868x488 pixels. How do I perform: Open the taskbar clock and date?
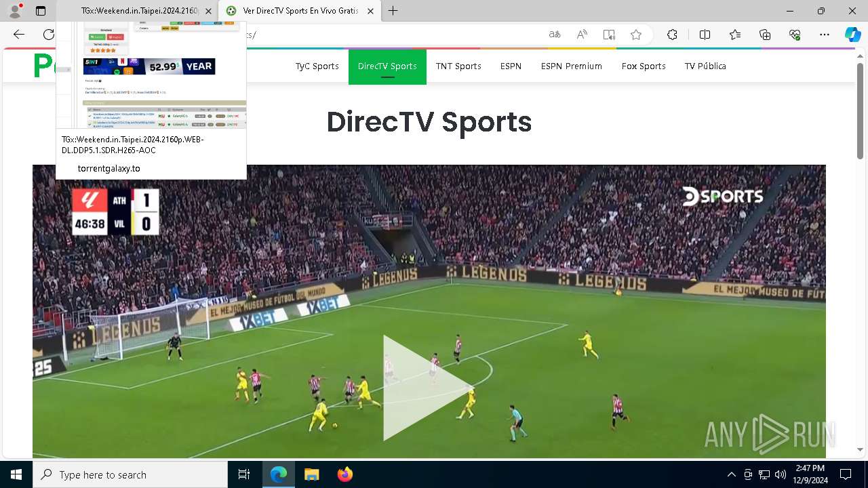(x=810, y=474)
